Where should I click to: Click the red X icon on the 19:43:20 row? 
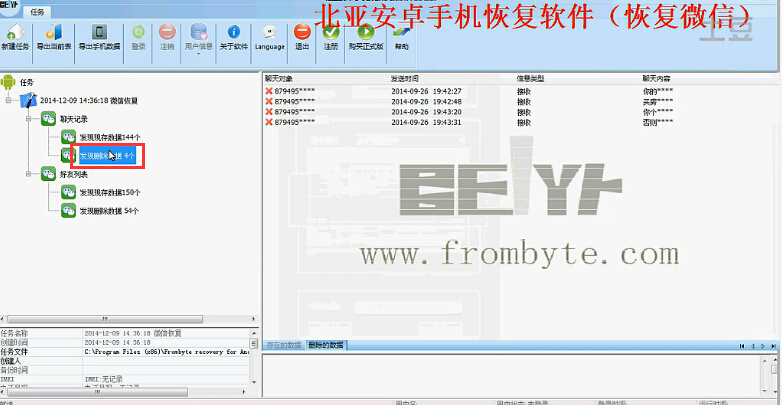pos(269,112)
